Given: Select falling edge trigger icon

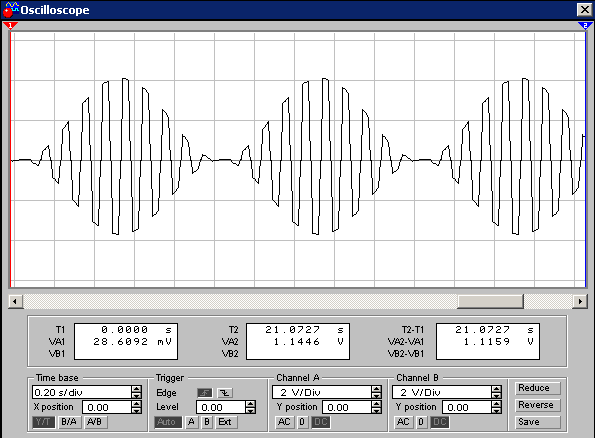Looking at the screenshot, I should 225,393.
